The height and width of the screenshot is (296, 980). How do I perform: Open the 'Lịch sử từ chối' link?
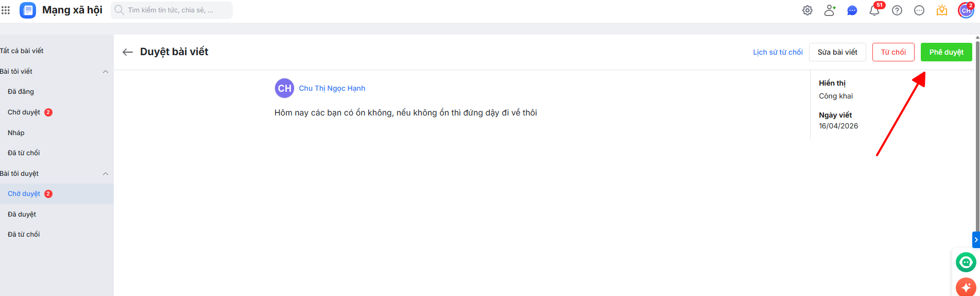point(778,52)
